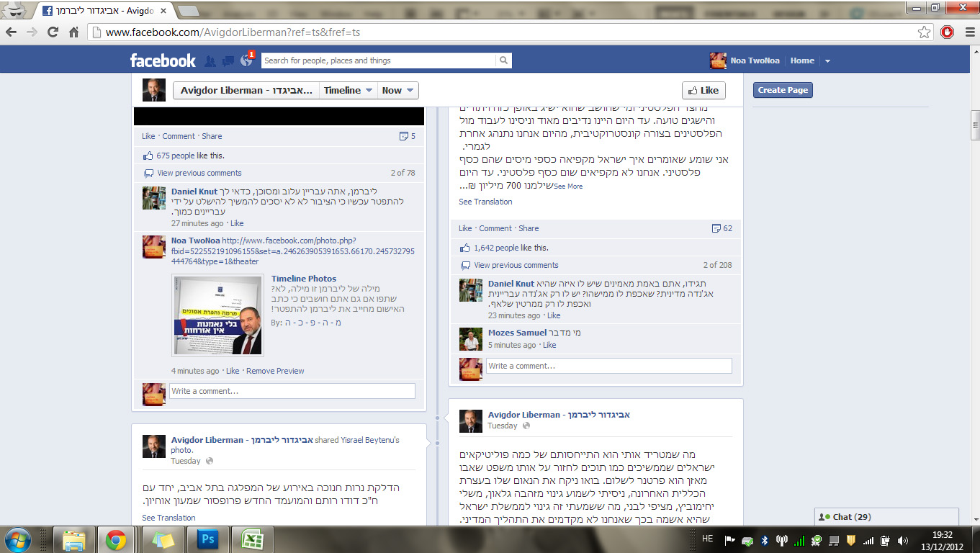Click the Facebook notifications globe icon
The width and height of the screenshot is (980, 553).
point(246,61)
